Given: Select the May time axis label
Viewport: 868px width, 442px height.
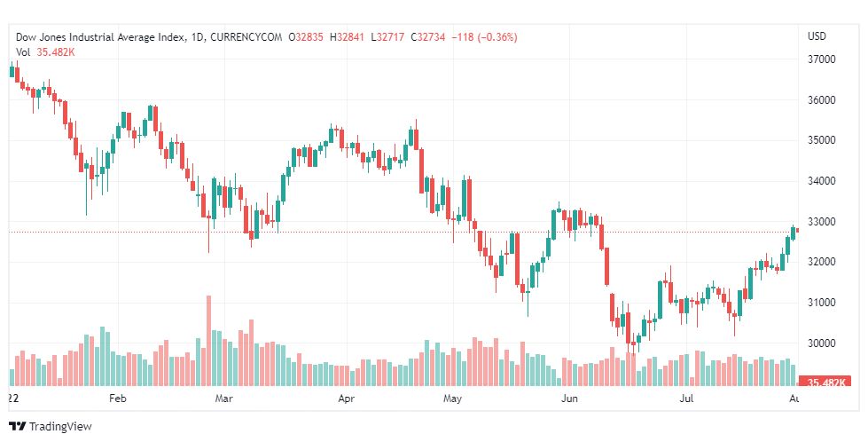Looking at the screenshot, I should 454,399.
